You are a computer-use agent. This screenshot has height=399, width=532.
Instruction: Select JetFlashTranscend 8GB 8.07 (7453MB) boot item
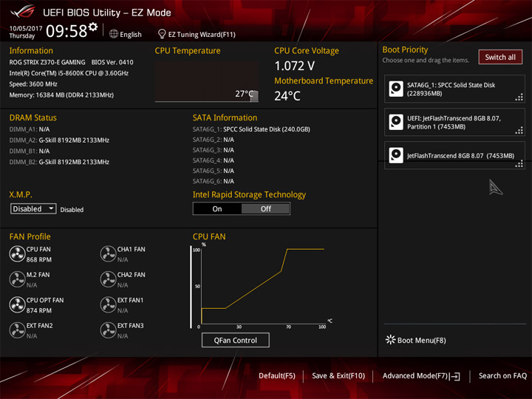pos(454,155)
